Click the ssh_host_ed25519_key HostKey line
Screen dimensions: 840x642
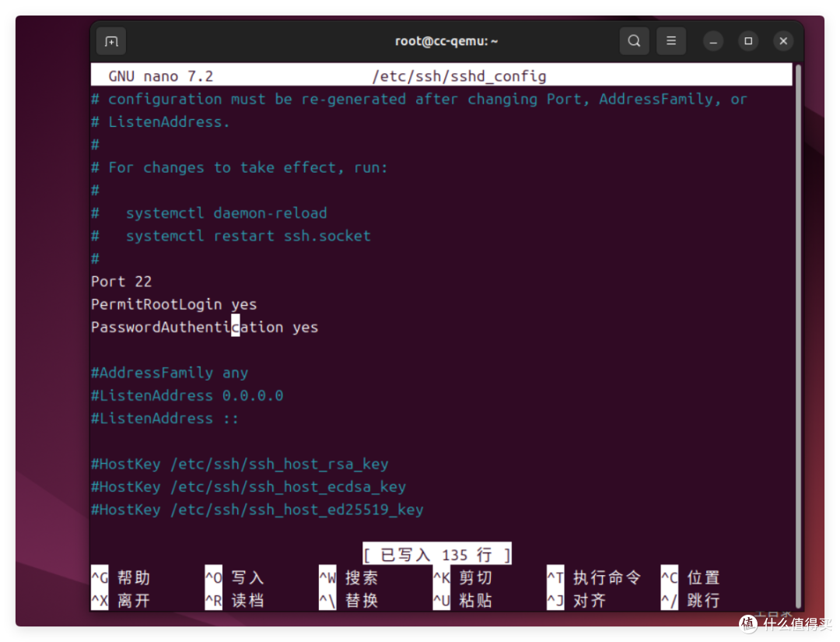click(x=257, y=509)
